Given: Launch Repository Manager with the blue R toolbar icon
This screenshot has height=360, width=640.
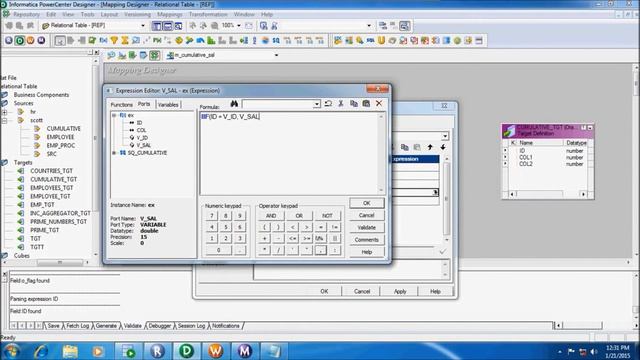Looking at the screenshot, I should 9,40.
